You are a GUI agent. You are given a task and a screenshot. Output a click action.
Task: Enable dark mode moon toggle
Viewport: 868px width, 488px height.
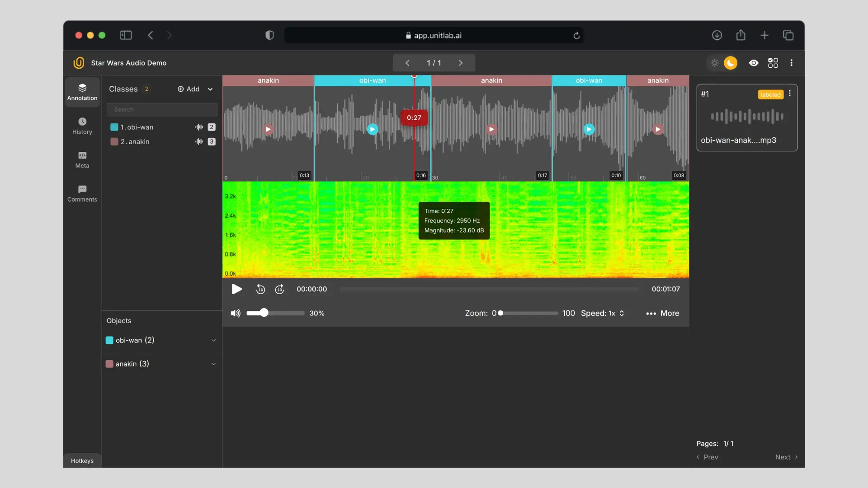click(730, 63)
